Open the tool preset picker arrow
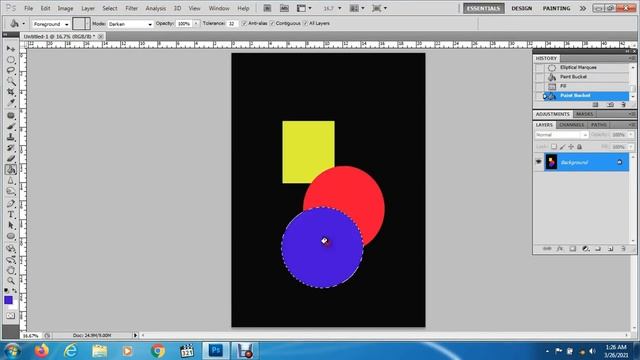The image size is (640, 360). [x=23, y=24]
